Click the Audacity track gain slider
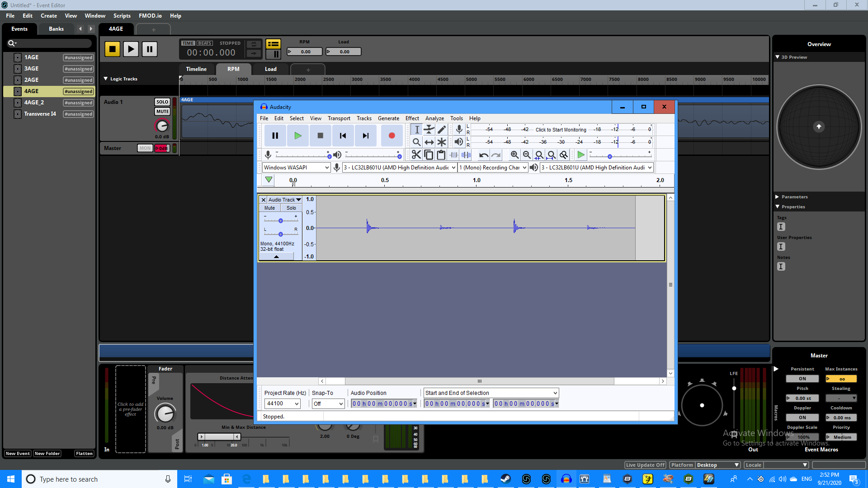The image size is (868, 488). point(281,221)
